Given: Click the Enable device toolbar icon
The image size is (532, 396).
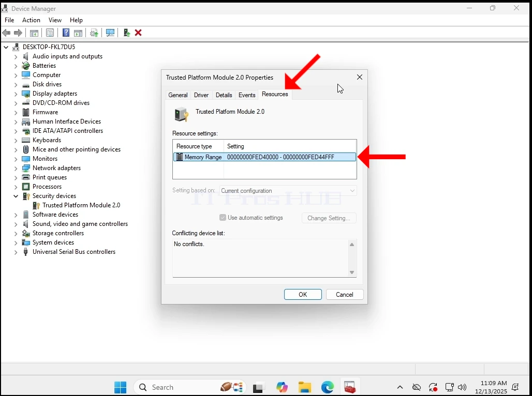Looking at the screenshot, I should tap(127, 33).
